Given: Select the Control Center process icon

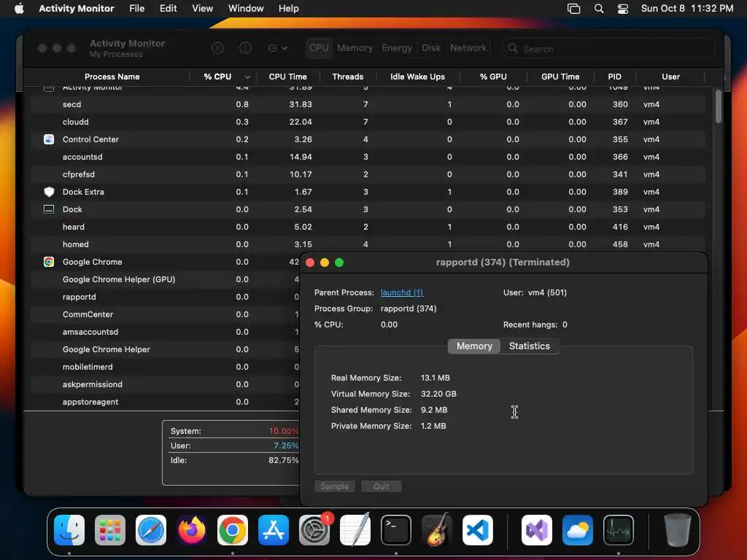Looking at the screenshot, I should tap(49, 139).
